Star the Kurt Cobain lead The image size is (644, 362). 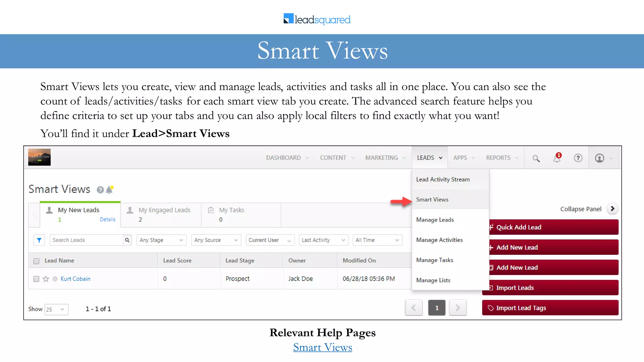46,279
